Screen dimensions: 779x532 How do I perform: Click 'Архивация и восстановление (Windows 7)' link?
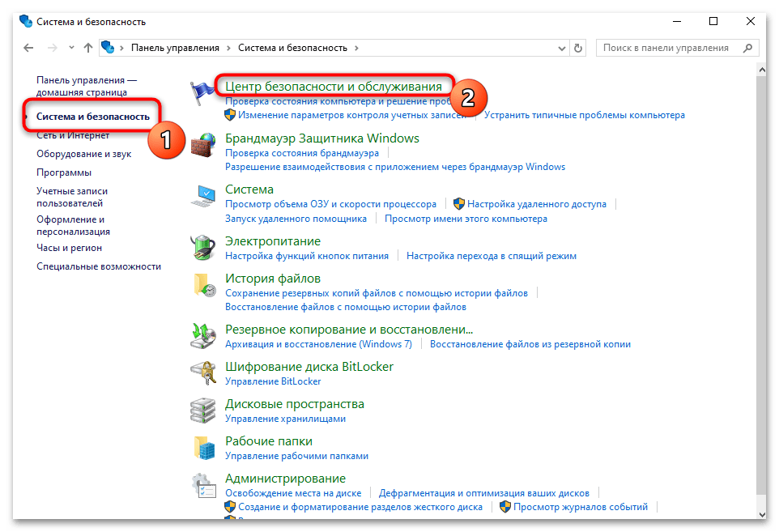(x=318, y=344)
